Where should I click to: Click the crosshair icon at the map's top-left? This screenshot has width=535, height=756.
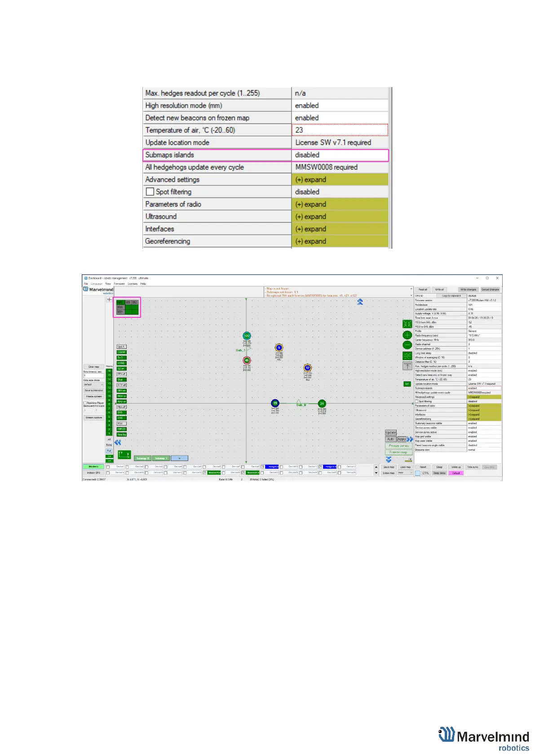click(109, 299)
